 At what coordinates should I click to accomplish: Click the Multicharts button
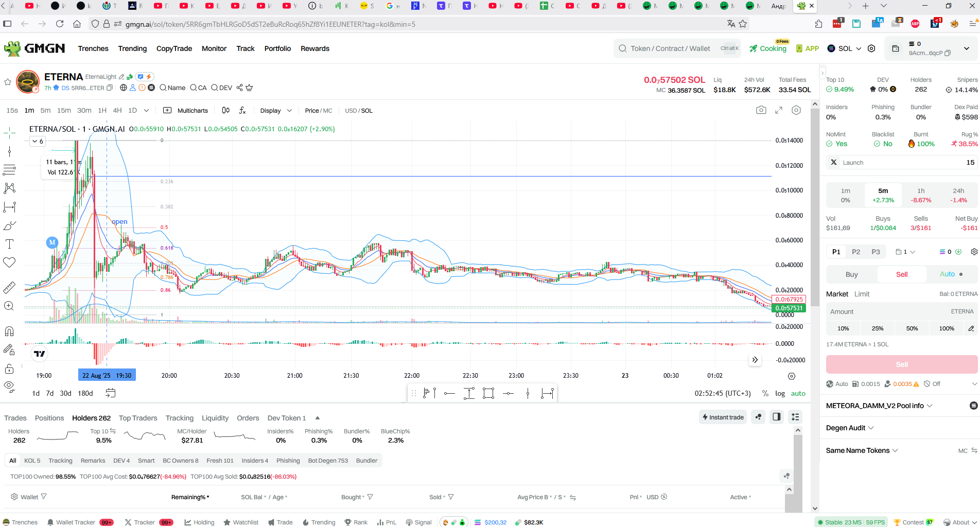pos(186,111)
